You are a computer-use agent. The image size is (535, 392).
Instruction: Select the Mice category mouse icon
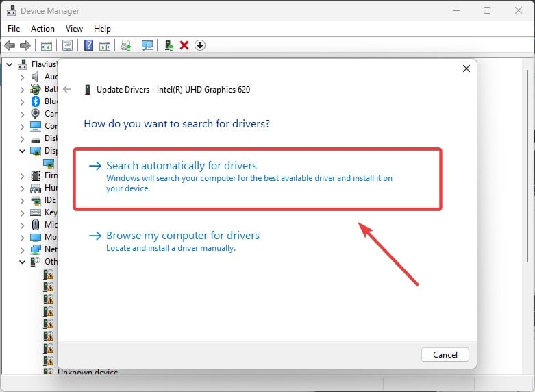point(36,225)
